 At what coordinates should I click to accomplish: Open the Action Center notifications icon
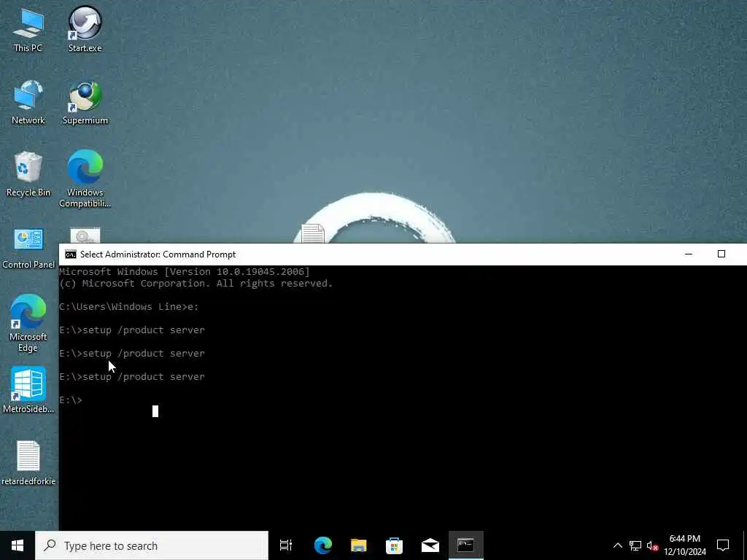[723, 545]
